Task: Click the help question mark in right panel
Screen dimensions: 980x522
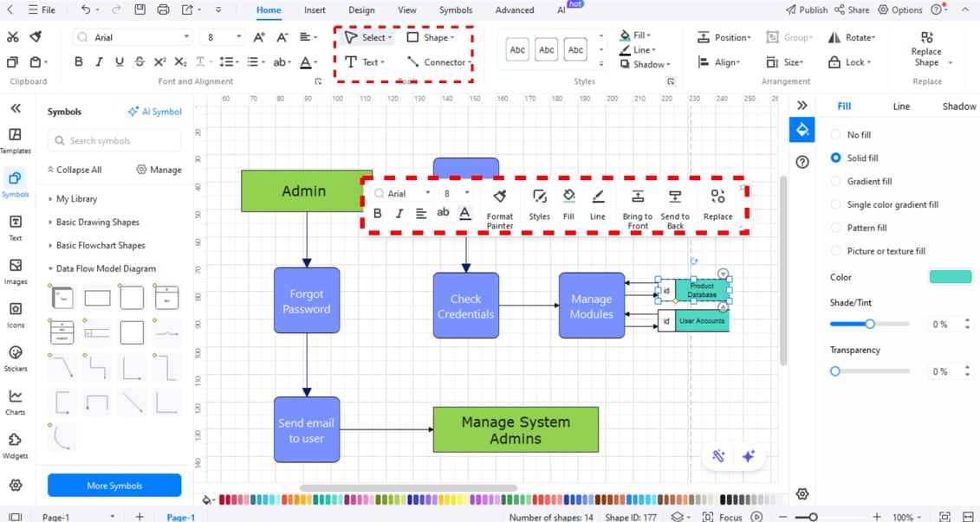Action: tap(802, 163)
